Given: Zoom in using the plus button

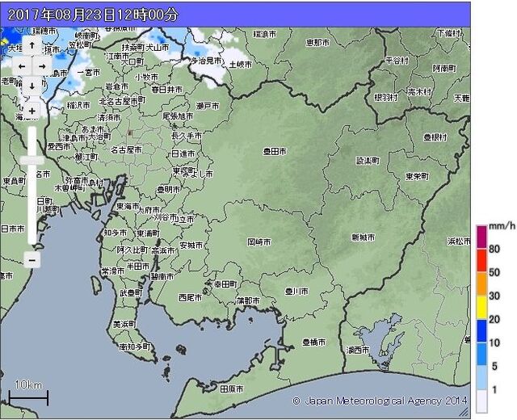Looking at the screenshot, I should coord(32,111).
